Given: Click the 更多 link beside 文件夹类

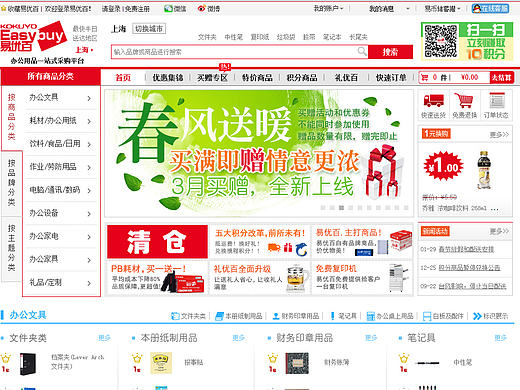Looking at the screenshot, I should pos(104,338).
